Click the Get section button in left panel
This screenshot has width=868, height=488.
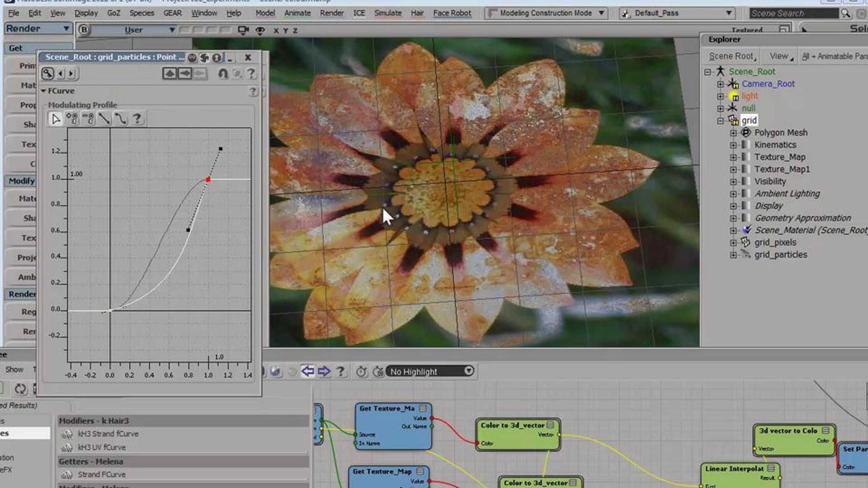(x=38, y=48)
